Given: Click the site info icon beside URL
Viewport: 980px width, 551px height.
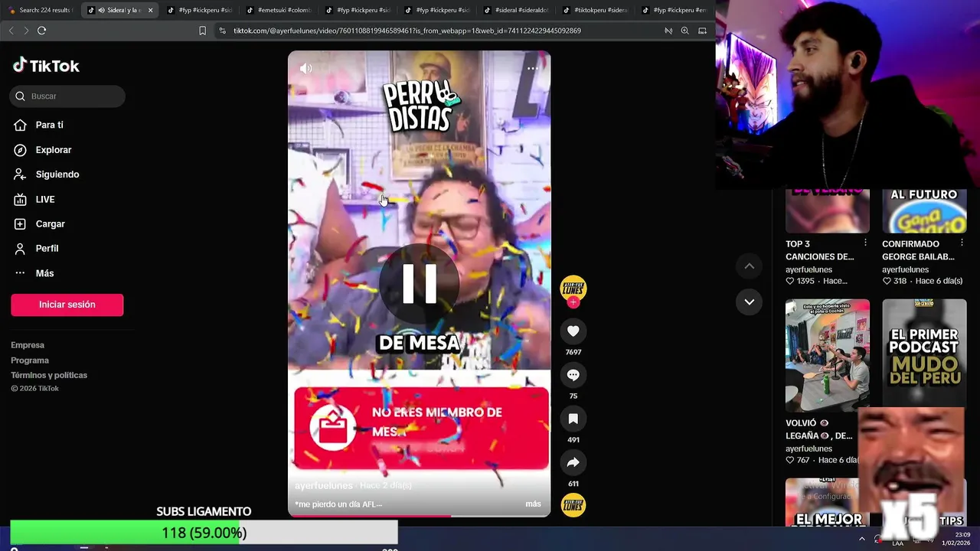Looking at the screenshot, I should 222,31.
